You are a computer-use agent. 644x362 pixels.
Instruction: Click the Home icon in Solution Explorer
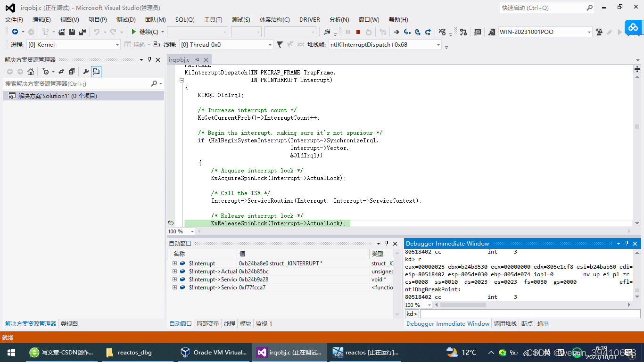tap(31, 72)
